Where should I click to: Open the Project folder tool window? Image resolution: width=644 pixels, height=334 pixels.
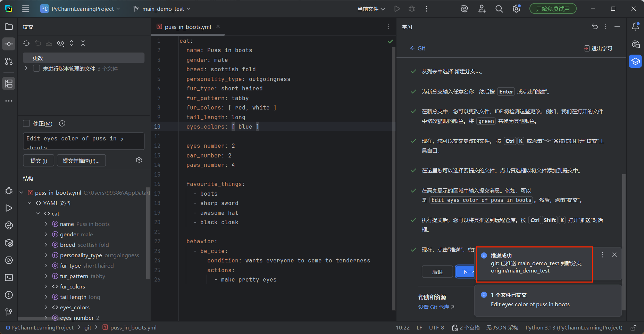pyautogui.click(x=9, y=27)
